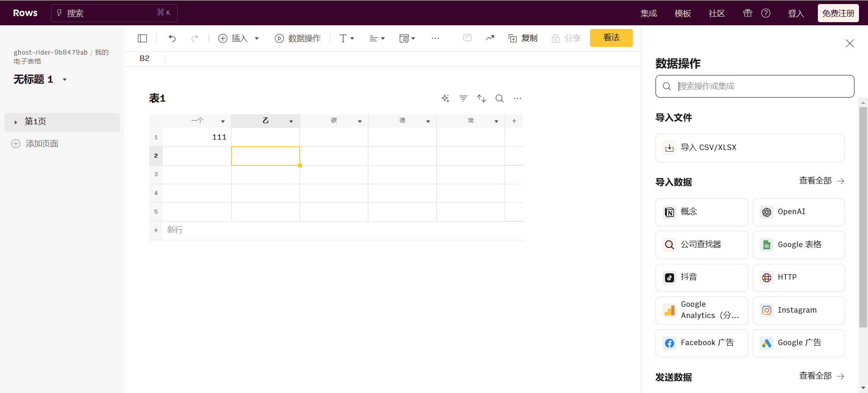Open the 模板 templates menu
The height and width of the screenshot is (393, 868).
(x=683, y=13)
